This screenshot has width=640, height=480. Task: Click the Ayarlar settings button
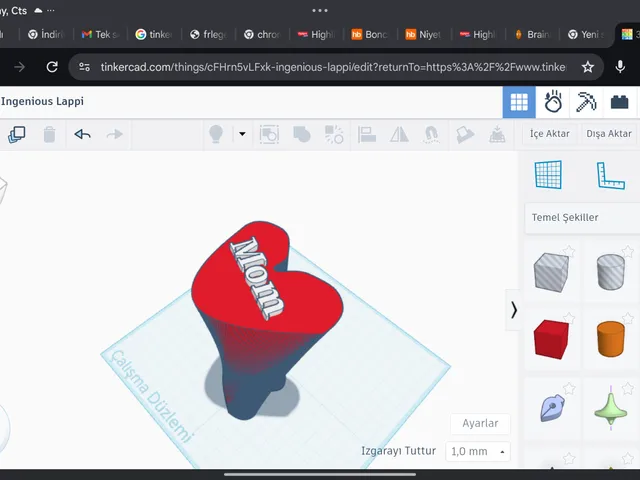(480, 424)
